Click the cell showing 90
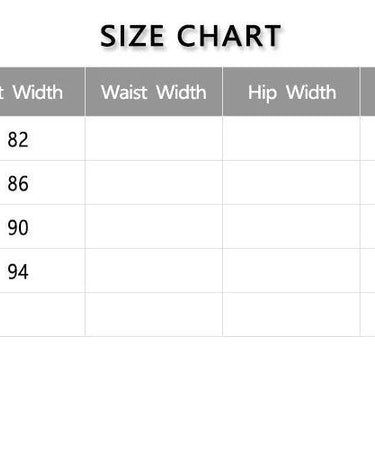The width and height of the screenshot is (375, 469). click(x=42, y=227)
